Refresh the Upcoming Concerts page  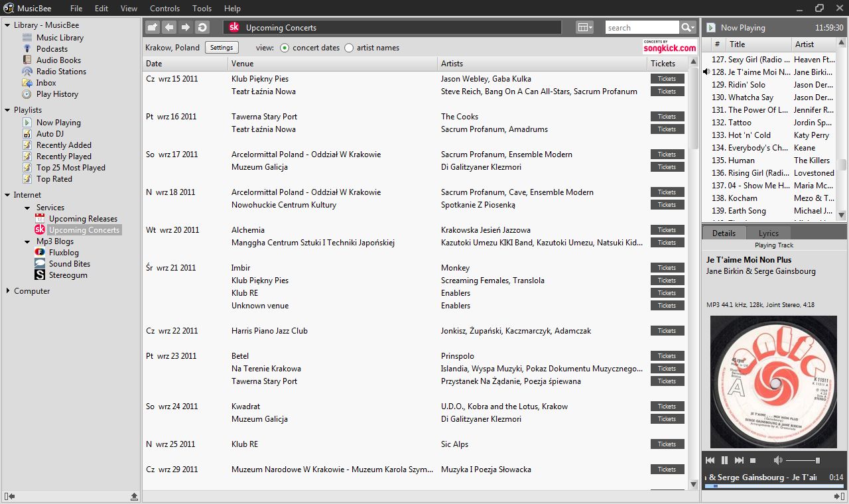click(202, 27)
